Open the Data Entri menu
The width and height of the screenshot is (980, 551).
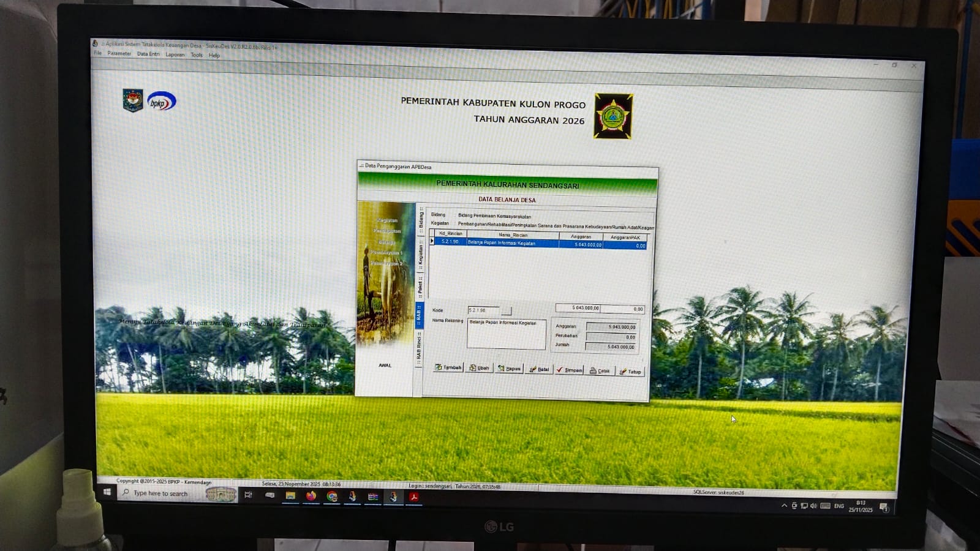point(148,54)
